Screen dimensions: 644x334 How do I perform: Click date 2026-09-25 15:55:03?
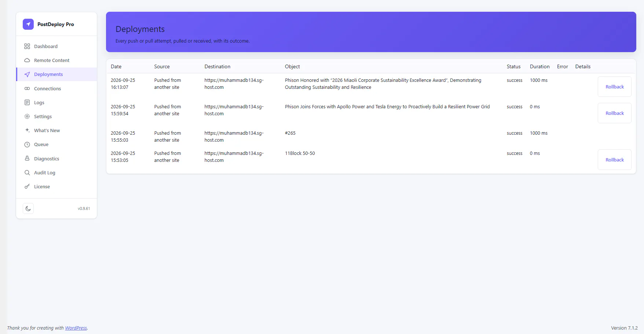(123, 137)
